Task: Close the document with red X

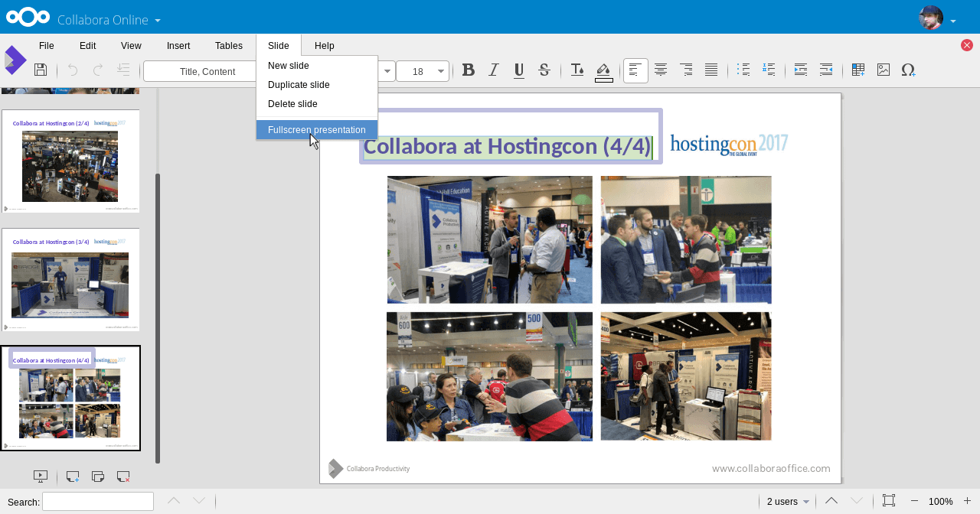Action: pos(967,45)
